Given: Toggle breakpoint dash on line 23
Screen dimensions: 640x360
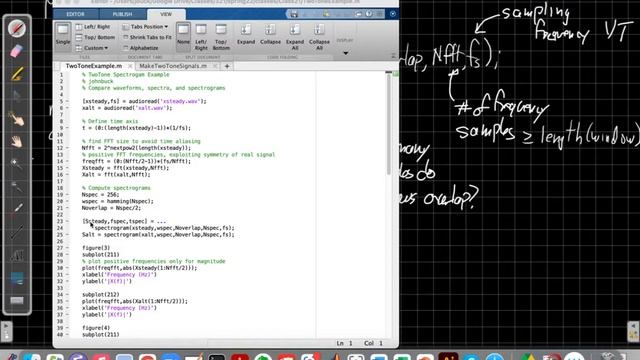Looking at the screenshot, I should [67, 221].
